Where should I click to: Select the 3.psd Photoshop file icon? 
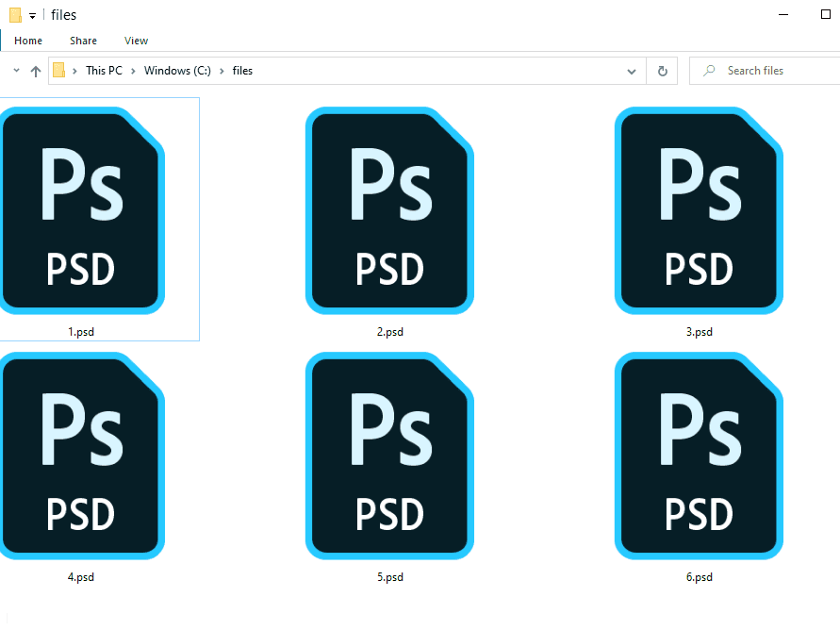coord(699,210)
